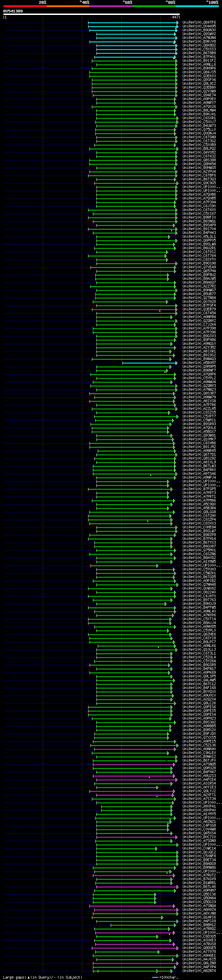Click hit label UniRef100_Q6K8D2
This screenshot has height=980, width=222.
(199, 45)
